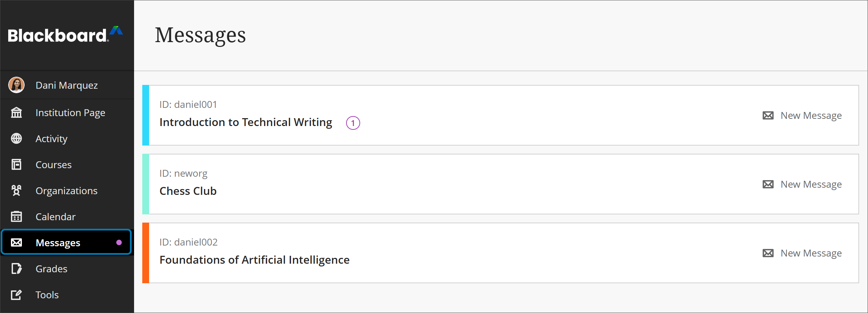Select the Tools icon
The height and width of the screenshot is (313, 868).
[16, 295]
